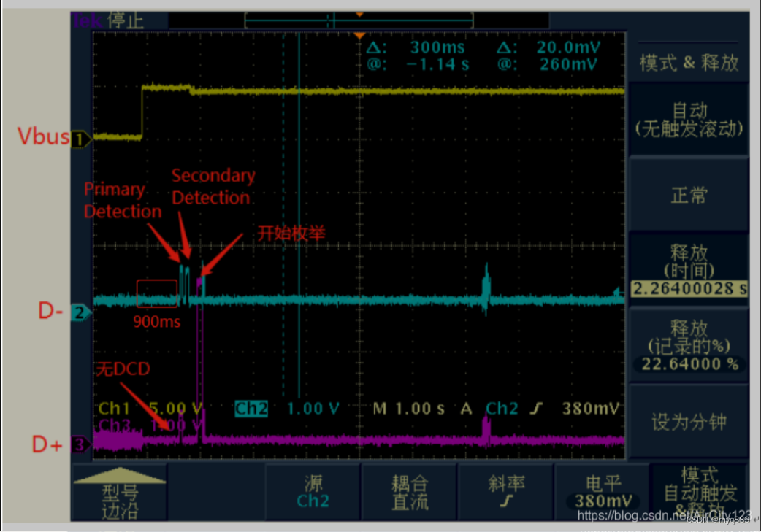The image size is (761, 532).
Task: Click the Ch2 label near 1.00 V readout
Action: coord(251,409)
